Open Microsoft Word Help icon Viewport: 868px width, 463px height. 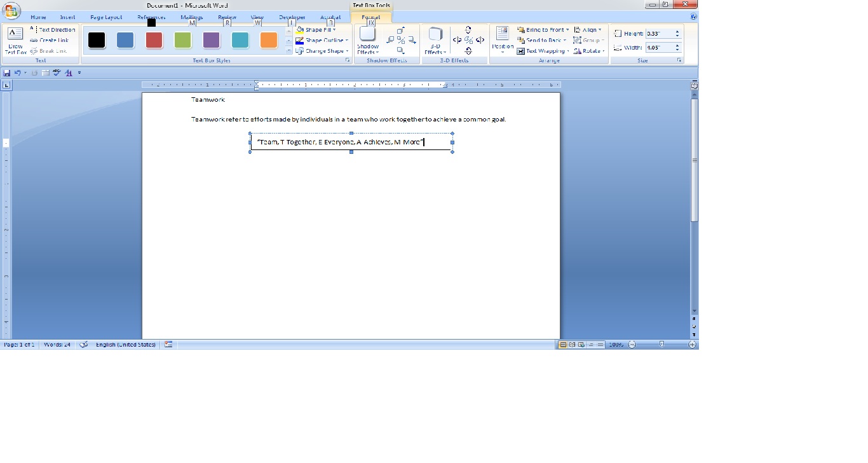coord(694,17)
